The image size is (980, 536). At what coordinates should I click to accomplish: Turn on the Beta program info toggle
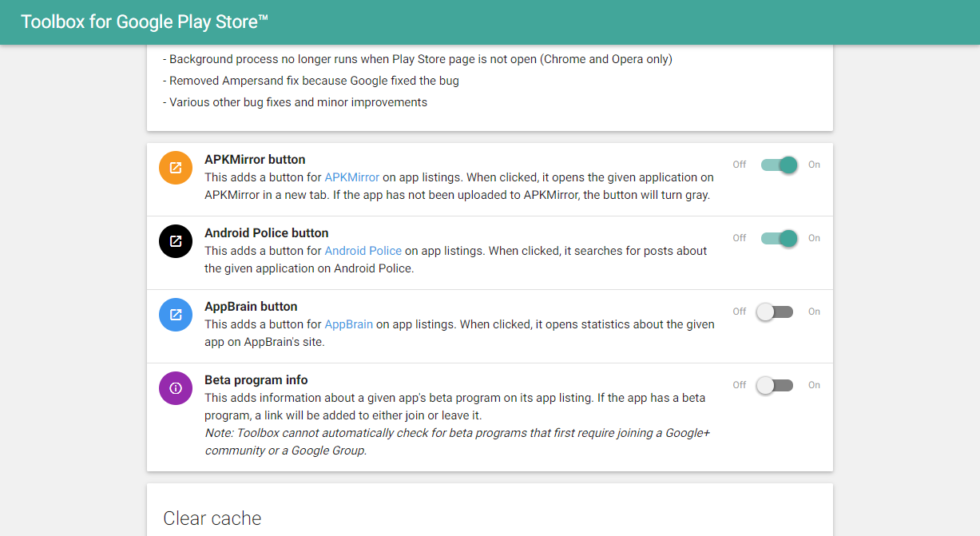774,385
